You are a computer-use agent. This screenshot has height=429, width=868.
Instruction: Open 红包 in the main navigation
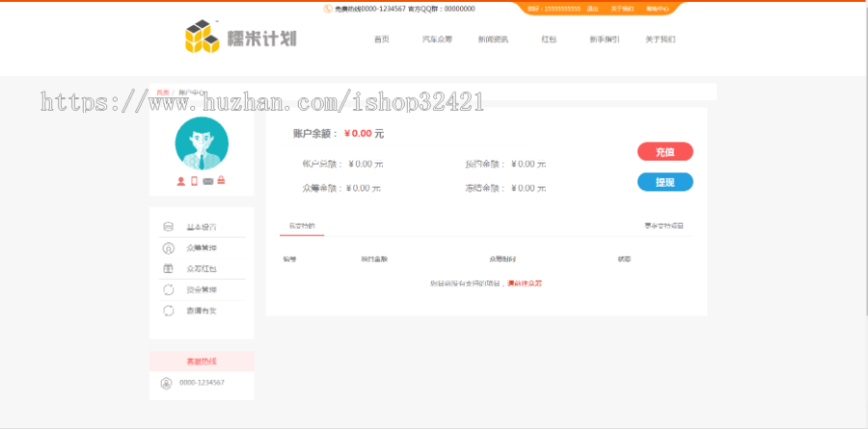(549, 40)
